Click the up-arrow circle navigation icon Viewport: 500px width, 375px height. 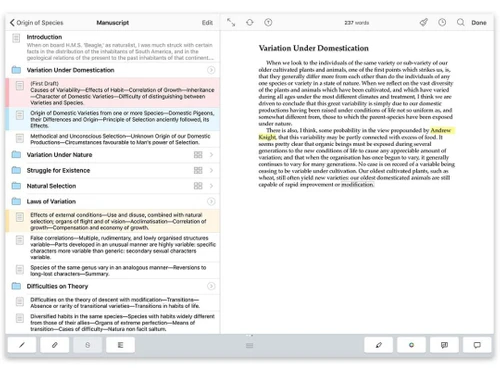point(268,22)
